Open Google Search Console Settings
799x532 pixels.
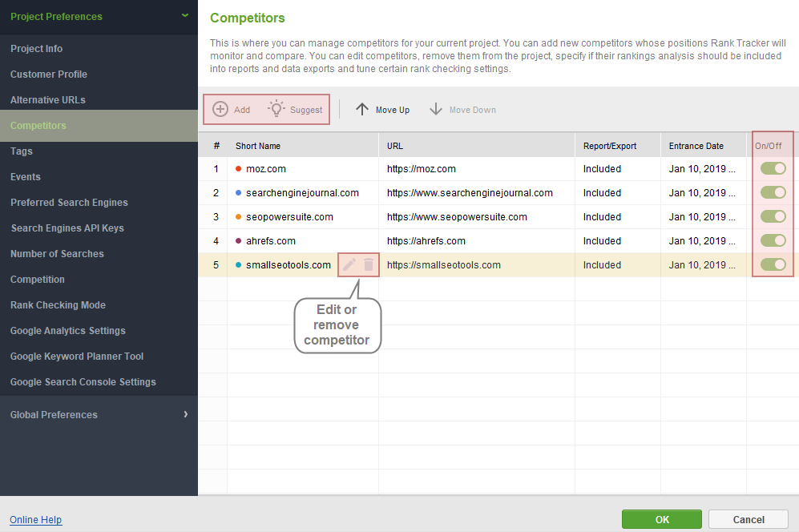99,381
